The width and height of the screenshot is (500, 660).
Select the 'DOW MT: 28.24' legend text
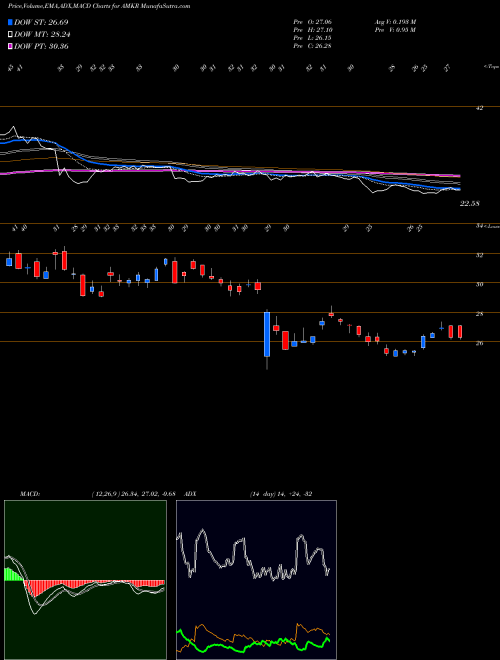(41, 35)
